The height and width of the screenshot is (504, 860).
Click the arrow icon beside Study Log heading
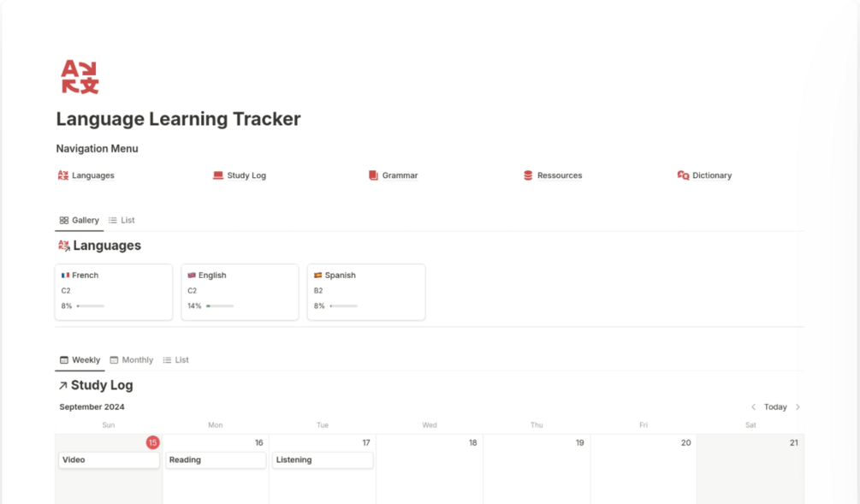click(62, 386)
